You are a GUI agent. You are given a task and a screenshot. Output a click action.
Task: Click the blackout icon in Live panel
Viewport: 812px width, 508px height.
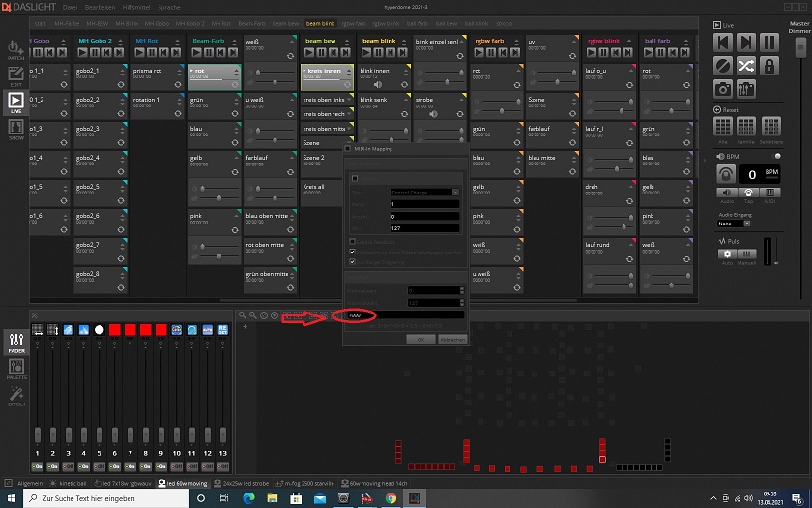[723, 66]
